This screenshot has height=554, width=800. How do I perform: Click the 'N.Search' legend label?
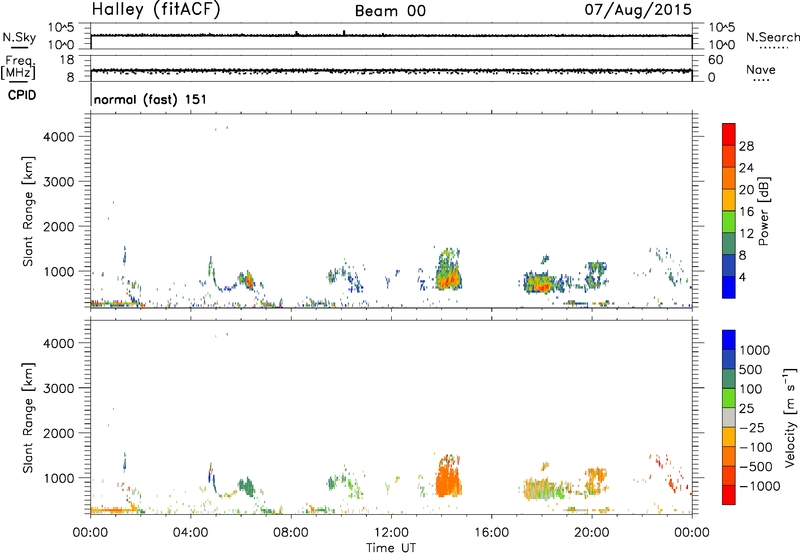tap(772, 37)
